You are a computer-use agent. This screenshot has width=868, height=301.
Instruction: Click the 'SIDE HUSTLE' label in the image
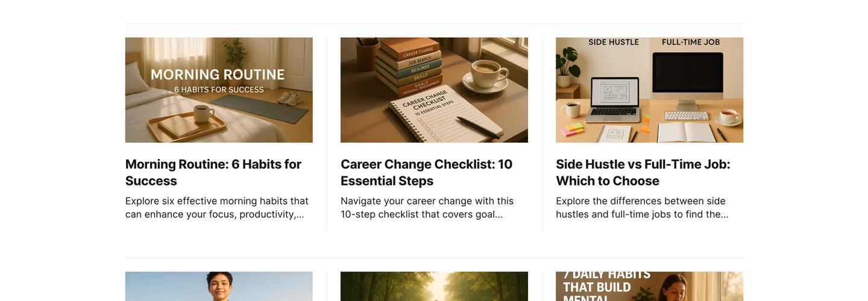[614, 42]
